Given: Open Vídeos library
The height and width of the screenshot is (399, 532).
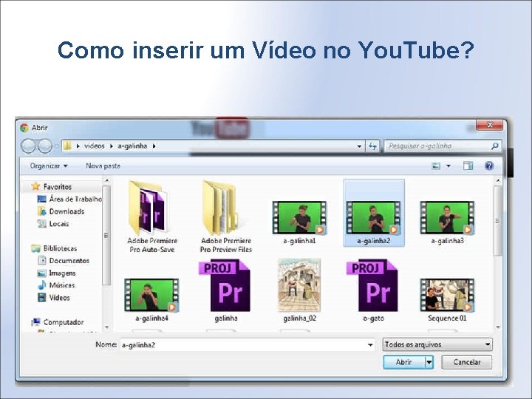Looking at the screenshot, I should pyautogui.click(x=54, y=298).
